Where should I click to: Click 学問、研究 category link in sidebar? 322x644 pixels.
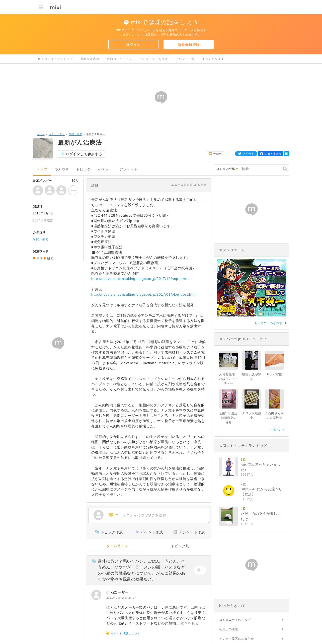click(41, 239)
